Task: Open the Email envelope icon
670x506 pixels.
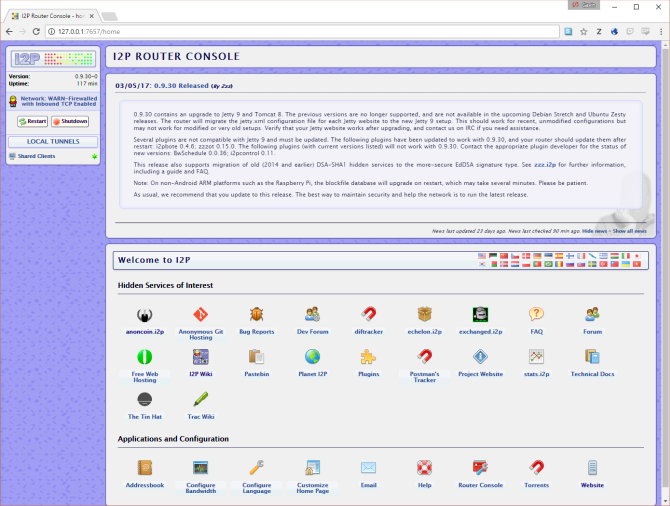Action: (x=368, y=467)
